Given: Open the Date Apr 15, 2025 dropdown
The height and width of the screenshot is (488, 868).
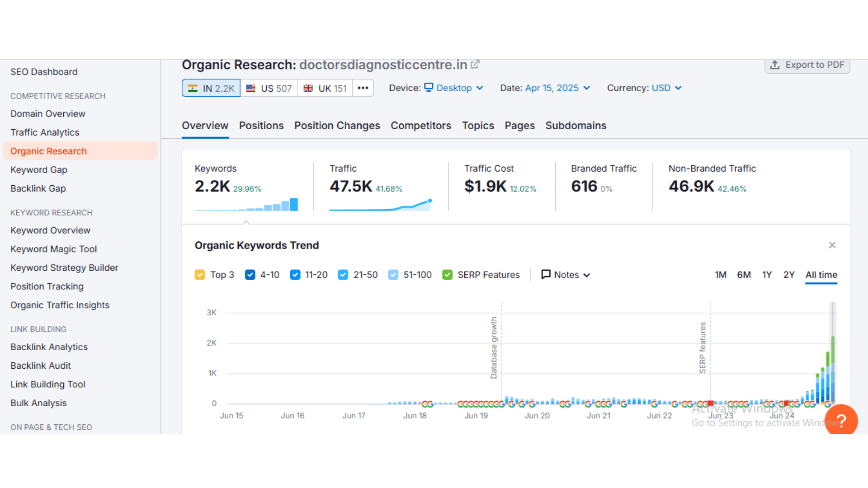Looking at the screenshot, I should click(x=552, y=88).
